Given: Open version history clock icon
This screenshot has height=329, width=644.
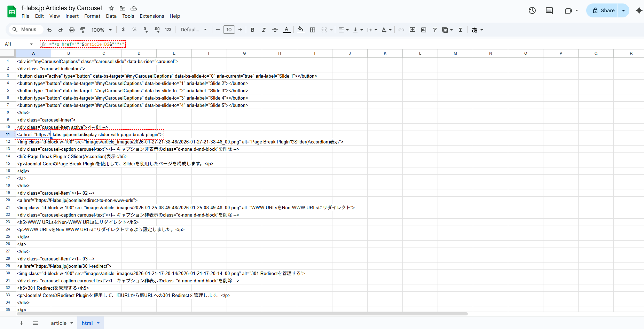Looking at the screenshot, I should click(532, 10).
